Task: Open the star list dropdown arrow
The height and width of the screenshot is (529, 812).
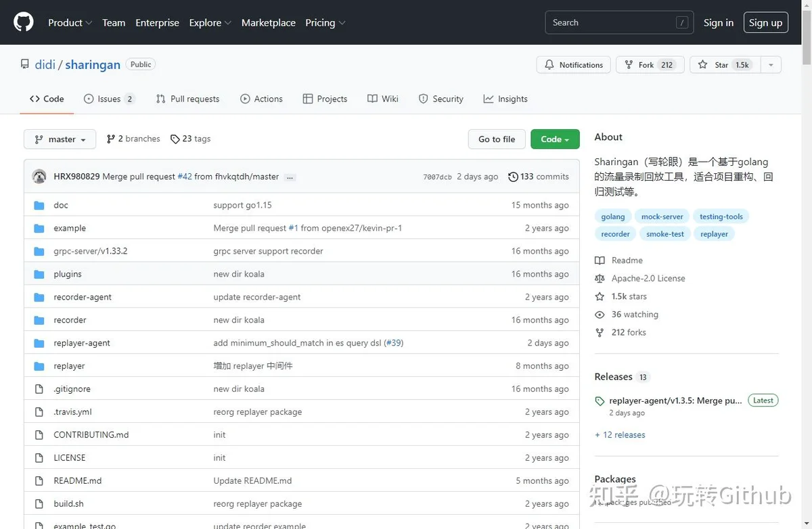Action: [771, 65]
